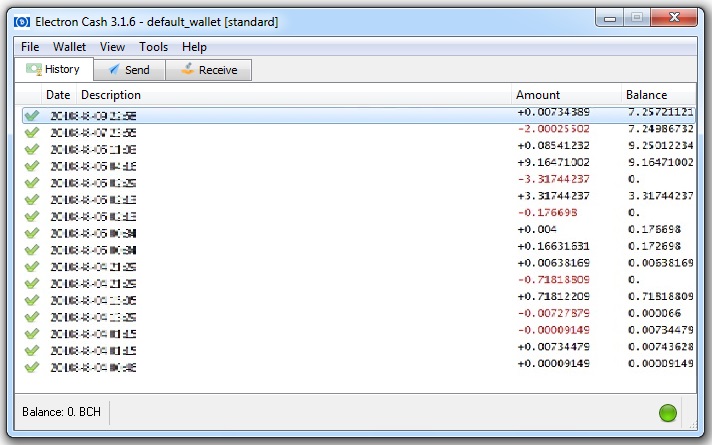Switch to the Send tab
712x445 pixels.
click(x=129, y=70)
